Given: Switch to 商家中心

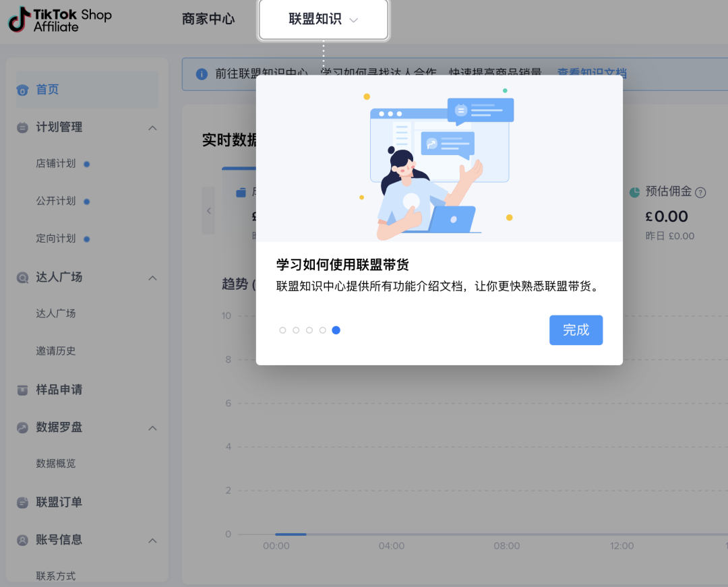Looking at the screenshot, I should (x=208, y=20).
